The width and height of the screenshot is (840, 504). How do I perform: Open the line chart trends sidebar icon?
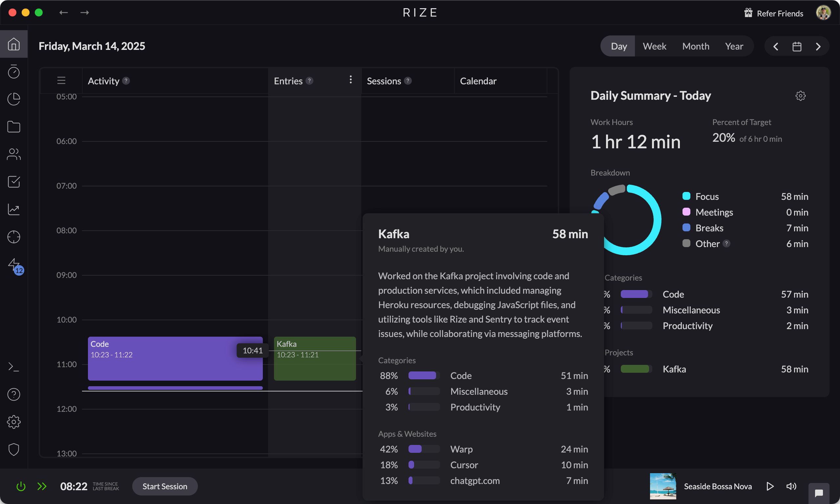click(x=13, y=209)
